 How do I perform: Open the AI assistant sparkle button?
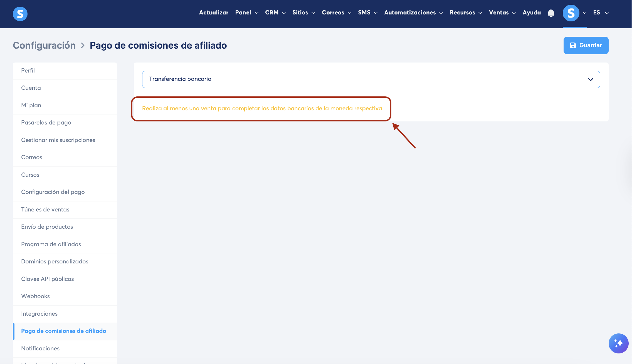click(x=618, y=343)
